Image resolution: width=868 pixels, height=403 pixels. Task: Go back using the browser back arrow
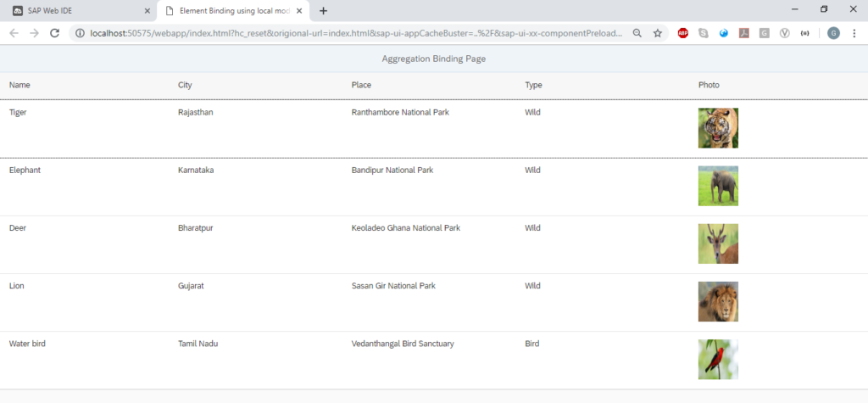[14, 33]
